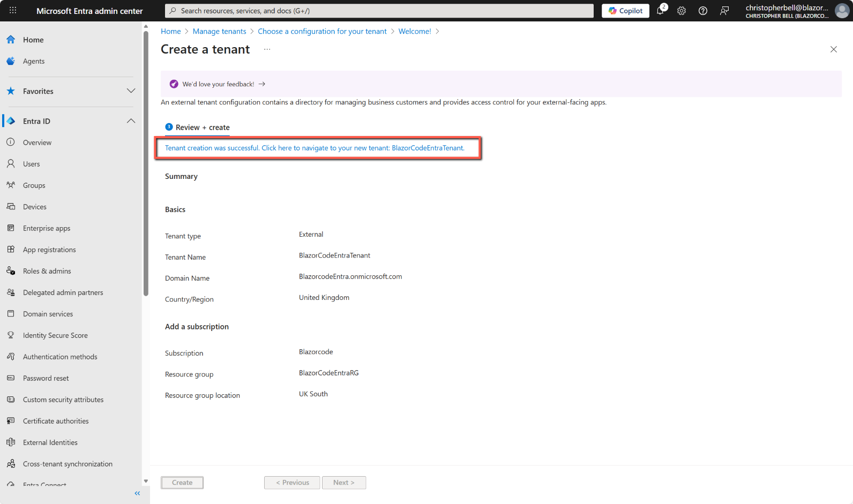Open Enterprise apps in sidebar
853x504 pixels.
[x=47, y=228]
